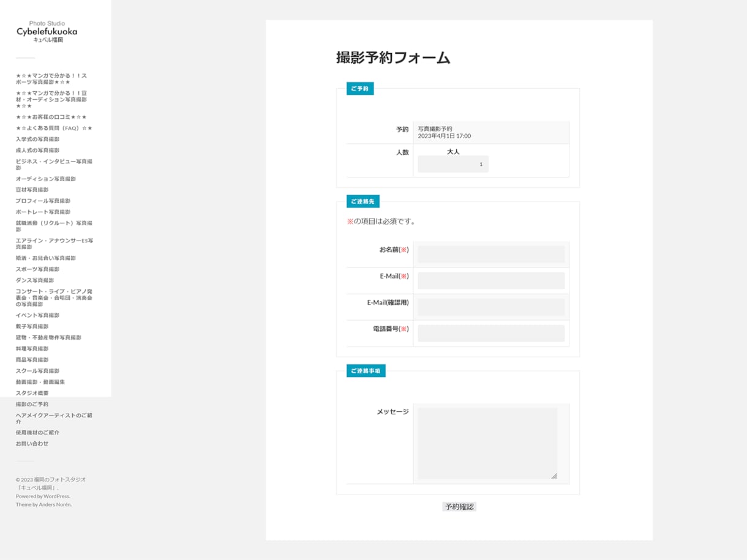Image resolution: width=747 pixels, height=560 pixels.
Task: Open ポートレート写真撮影 page
Action: pyautogui.click(x=43, y=212)
